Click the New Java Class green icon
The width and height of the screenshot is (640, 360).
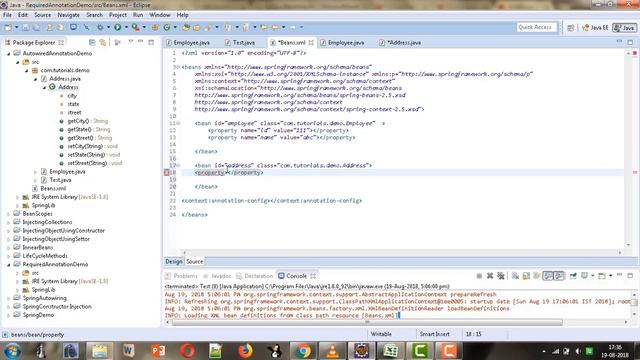pos(167,27)
